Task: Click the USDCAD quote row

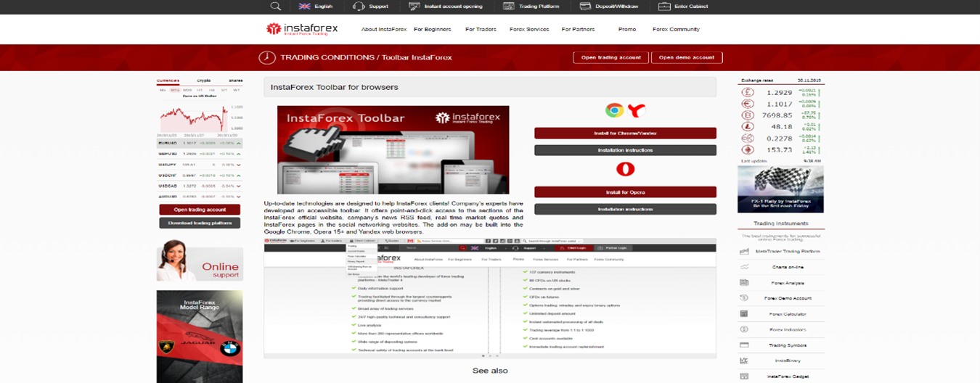Action: point(200,186)
